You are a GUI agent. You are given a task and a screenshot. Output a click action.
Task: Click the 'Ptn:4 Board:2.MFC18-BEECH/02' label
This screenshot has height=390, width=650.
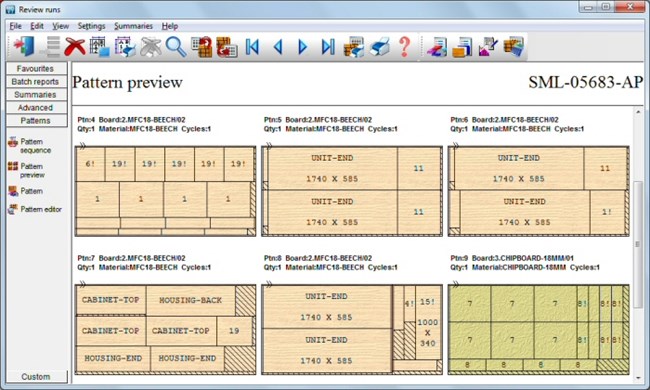tap(131, 119)
